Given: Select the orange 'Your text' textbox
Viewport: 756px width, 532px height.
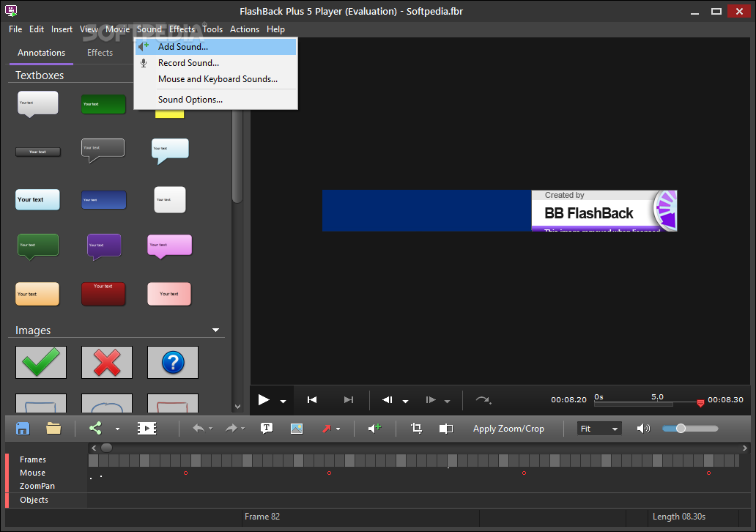Looking at the screenshot, I should click(x=37, y=294).
